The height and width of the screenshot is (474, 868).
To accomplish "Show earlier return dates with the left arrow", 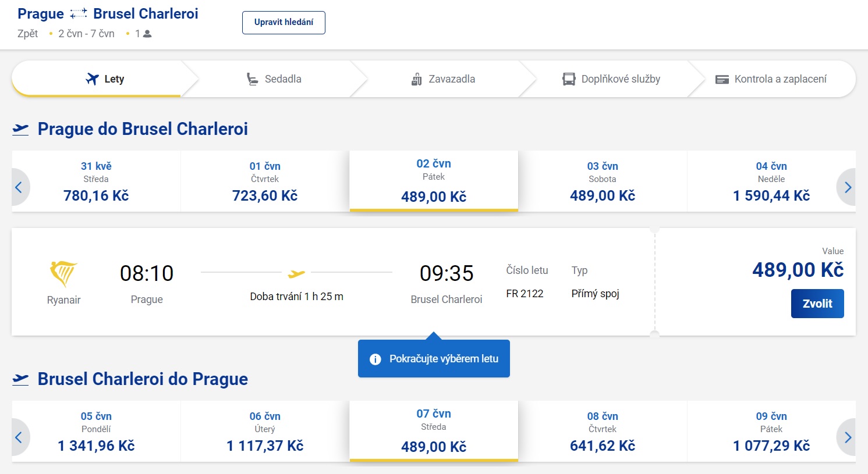I will pyautogui.click(x=19, y=437).
